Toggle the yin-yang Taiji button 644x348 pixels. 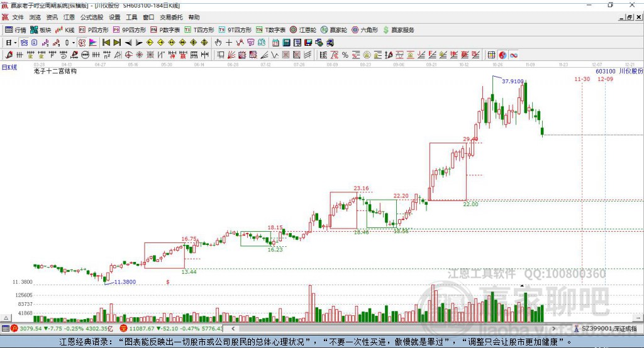[x=502, y=55]
